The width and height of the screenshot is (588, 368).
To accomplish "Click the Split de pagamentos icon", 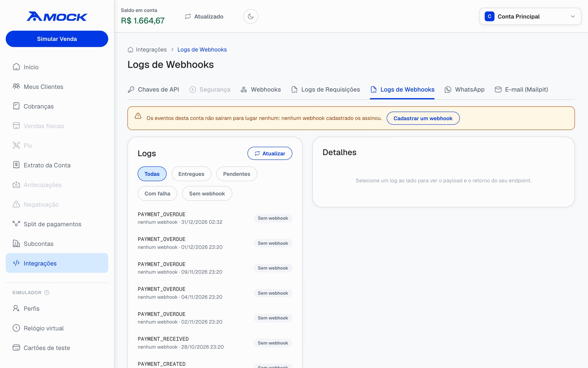I will coord(16,224).
